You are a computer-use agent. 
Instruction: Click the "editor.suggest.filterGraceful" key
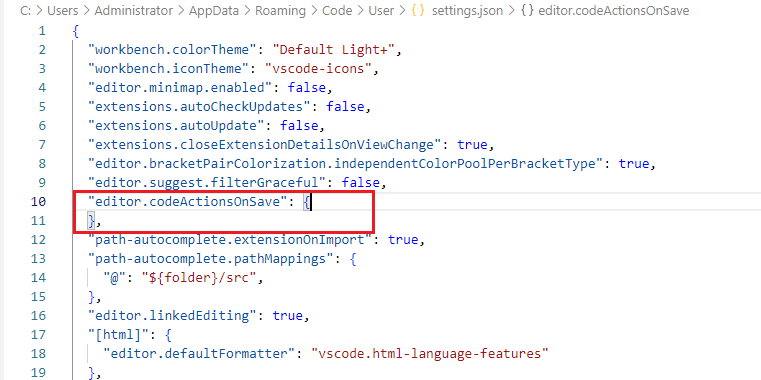click(206, 183)
